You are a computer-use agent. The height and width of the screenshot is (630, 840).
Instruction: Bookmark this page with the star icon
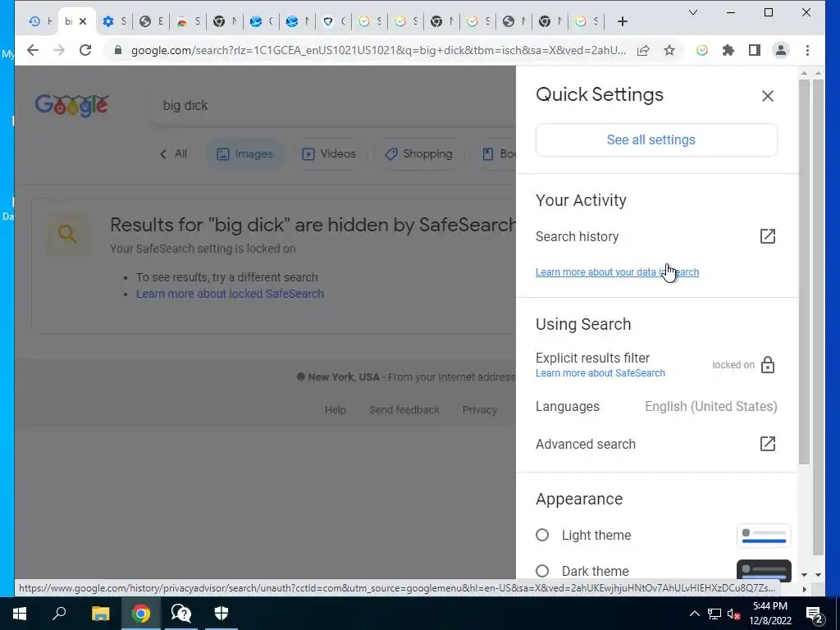click(669, 50)
